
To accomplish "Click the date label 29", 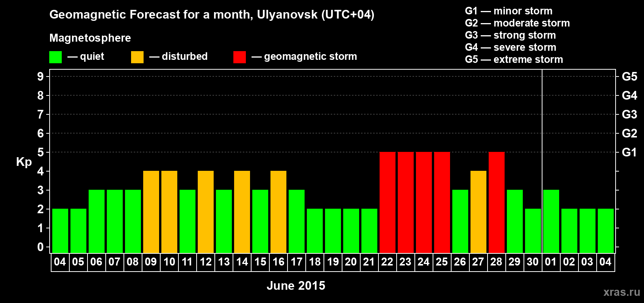I will tap(514, 262).
